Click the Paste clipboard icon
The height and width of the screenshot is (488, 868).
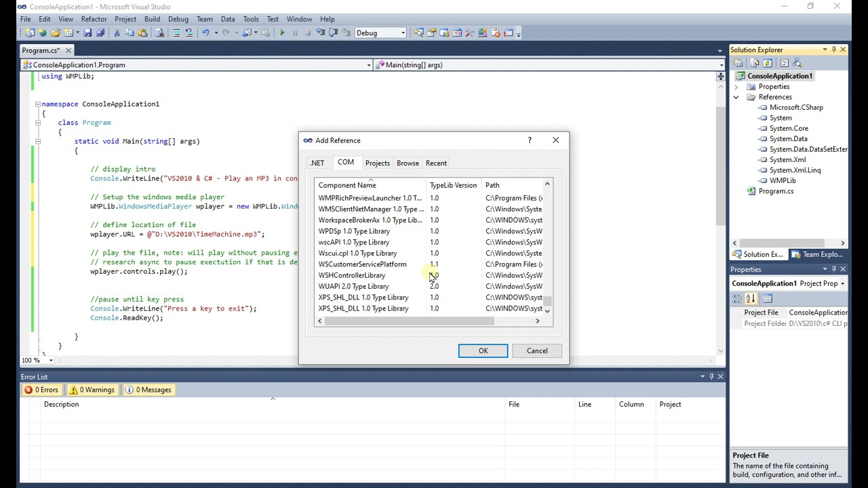click(143, 33)
